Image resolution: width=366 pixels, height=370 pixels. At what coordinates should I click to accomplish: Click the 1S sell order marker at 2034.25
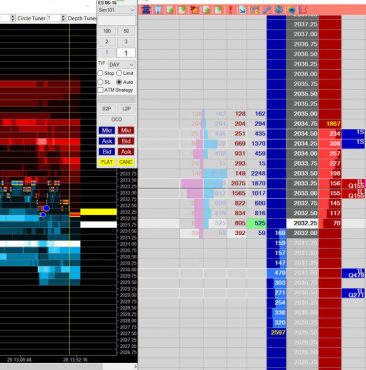[354, 143]
